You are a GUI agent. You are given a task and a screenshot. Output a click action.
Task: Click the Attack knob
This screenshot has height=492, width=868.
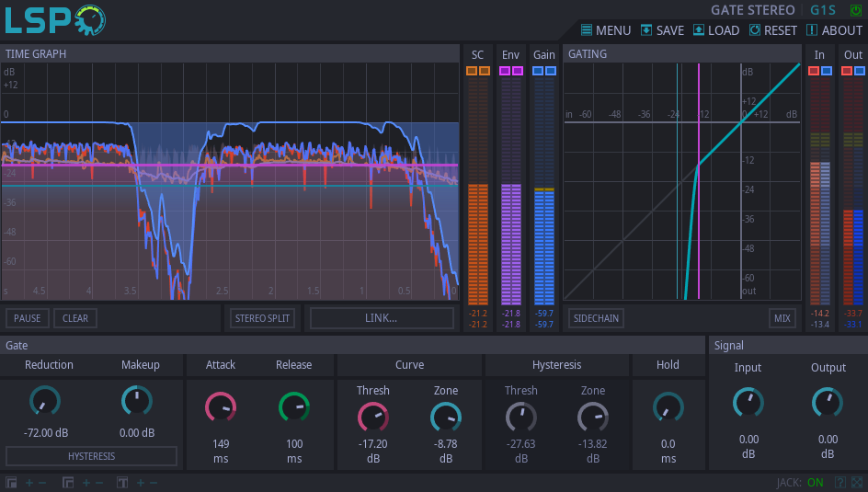click(221, 408)
